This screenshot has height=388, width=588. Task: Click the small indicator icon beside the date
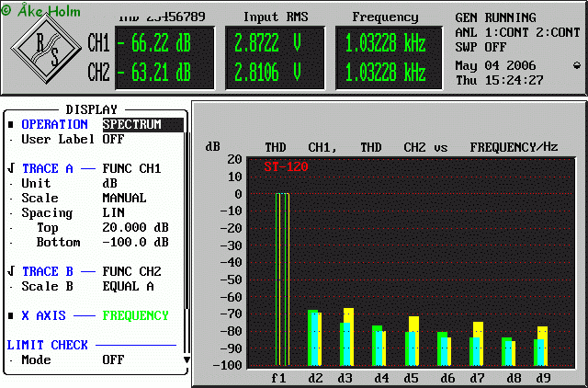click(577, 65)
